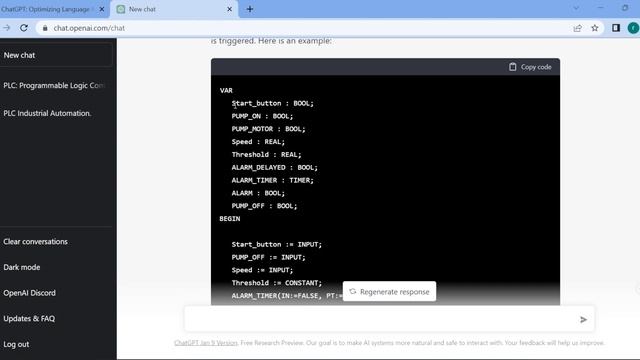Close the ChatGPT Optimizing Language tab
The width and height of the screenshot is (640, 360).
102,9
